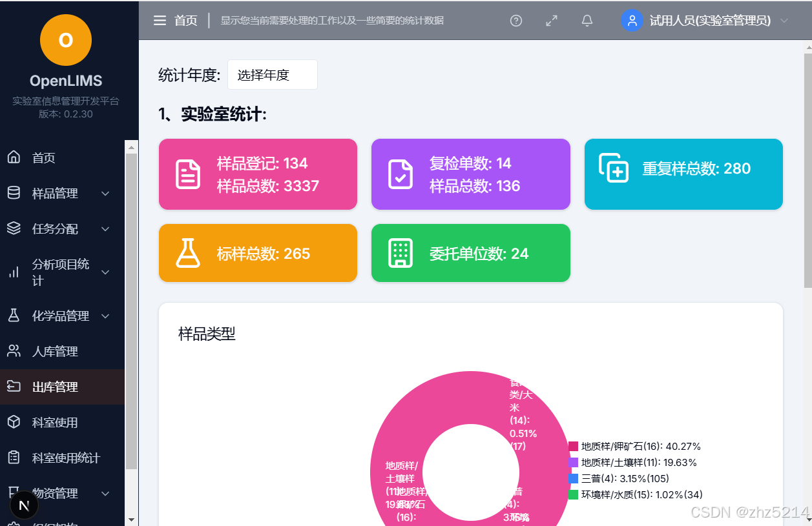The height and width of the screenshot is (526, 812).
Task: Open the 复检单数: 14 statistics card
Action: click(x=470, y=174)
